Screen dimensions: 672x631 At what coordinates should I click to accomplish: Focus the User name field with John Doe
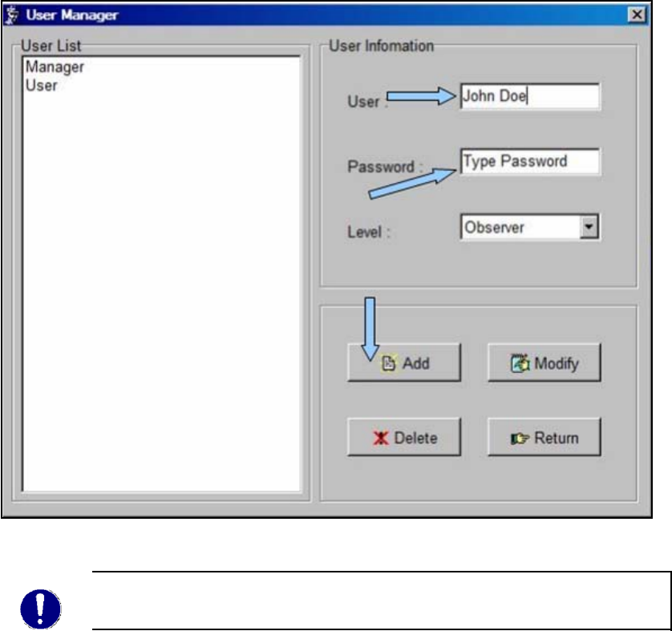(530, 96)
